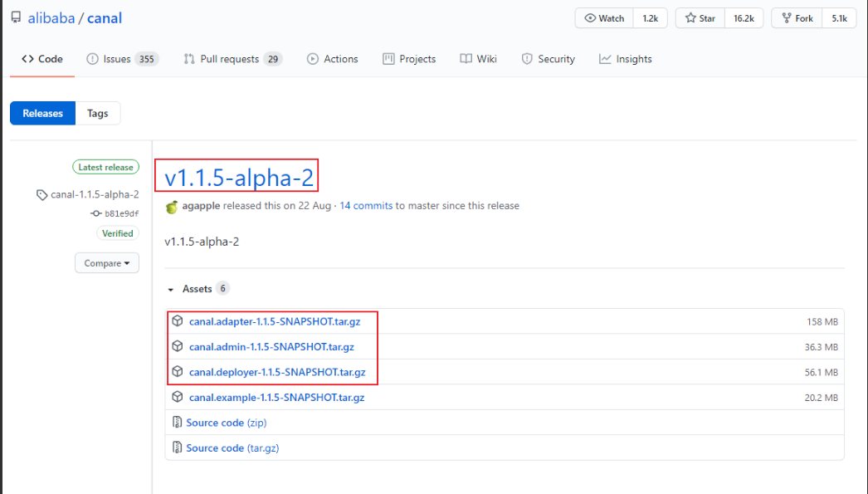The height and width of the screenshot is (494, 868).
Task: Open the Projects tab
Action: 409,59
